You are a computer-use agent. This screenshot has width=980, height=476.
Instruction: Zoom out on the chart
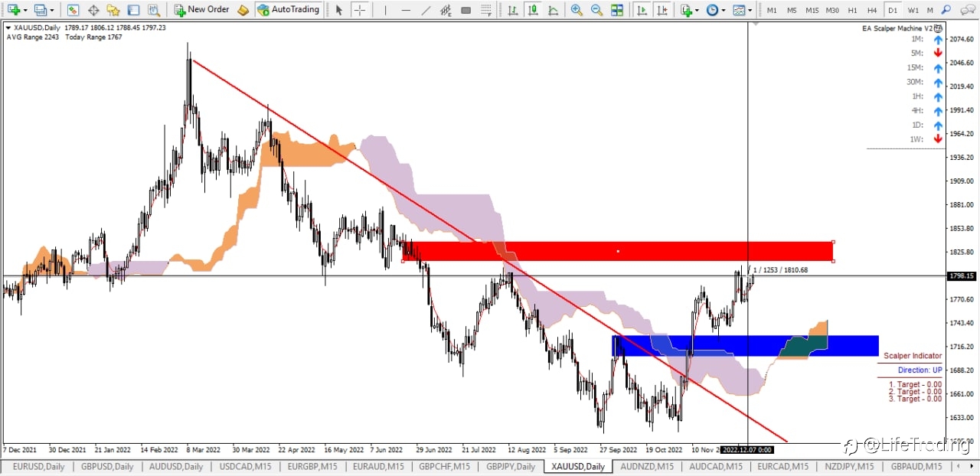coord(596,10)
